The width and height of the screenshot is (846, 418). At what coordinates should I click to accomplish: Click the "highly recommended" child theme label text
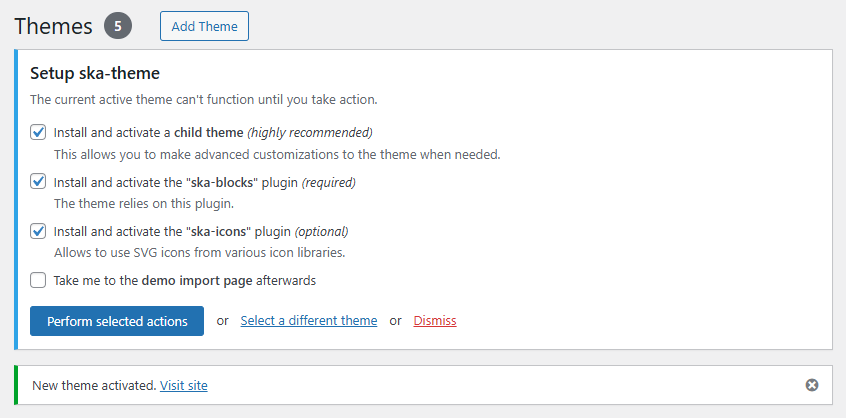click(310, 132)
